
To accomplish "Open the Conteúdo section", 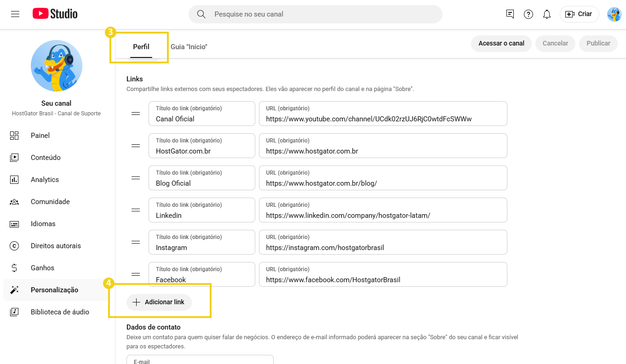I will pyautogui.click(x=46, y=157).
